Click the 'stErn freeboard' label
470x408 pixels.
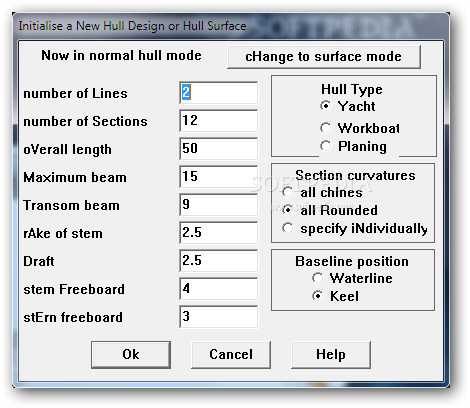coord(73,317)
